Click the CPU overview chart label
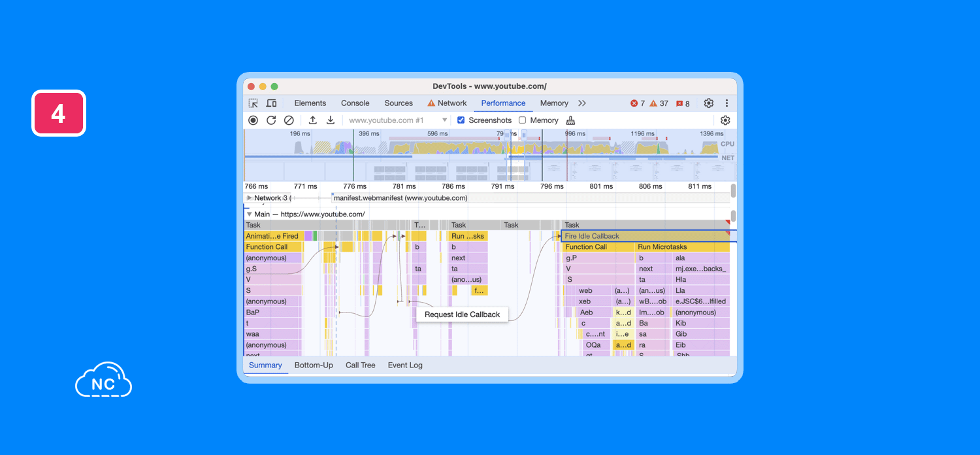 pyautogui.click(x=727, y=144)
